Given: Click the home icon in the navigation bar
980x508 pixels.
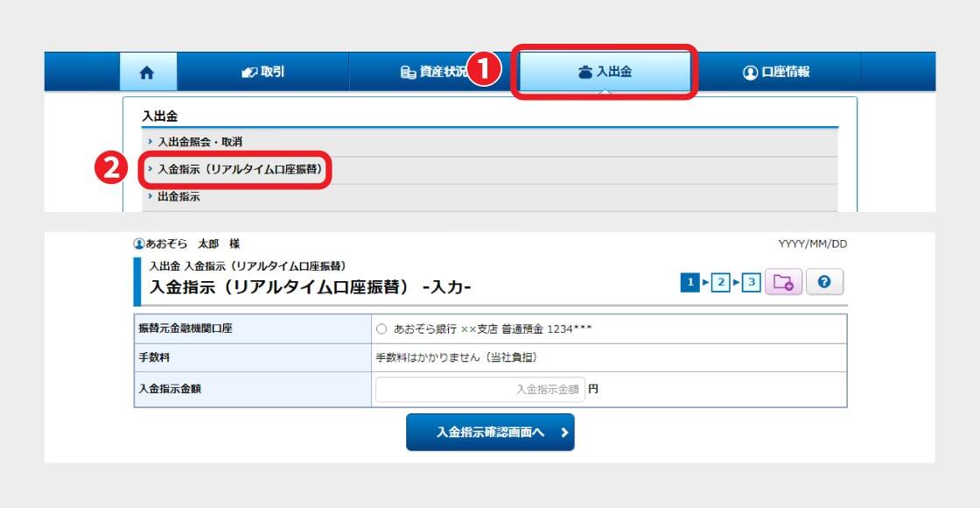Looking at the screenshot, I should click(147, 73).
